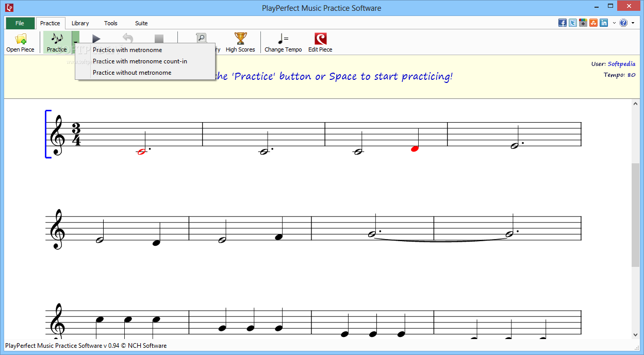
Task: Open the File menu
Action: point(20,23)
